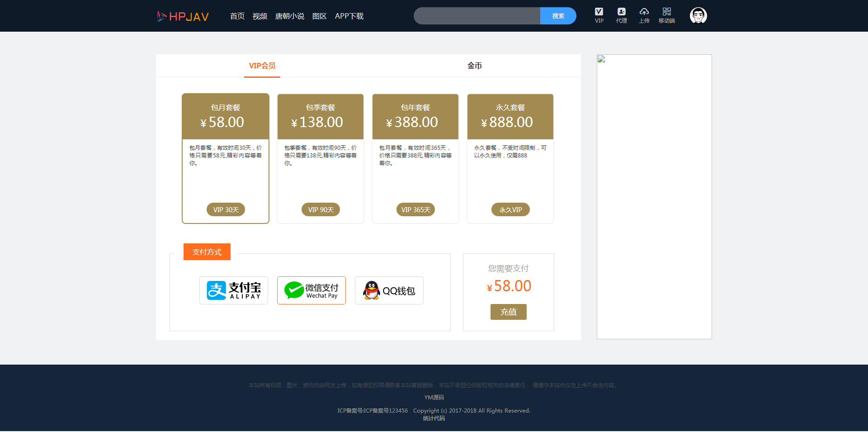Select 微信支付 Wechat Pay option
The height and width of the screenshot is (432, 868).
311,290
